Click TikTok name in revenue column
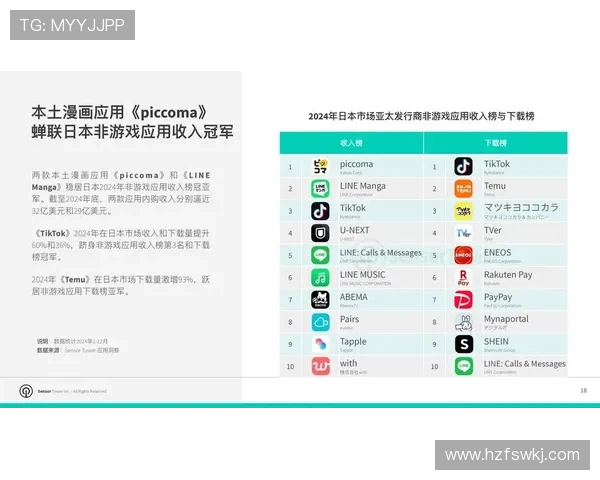The width and height of the screenshot is (600, 480). click(x=353, y=208)
